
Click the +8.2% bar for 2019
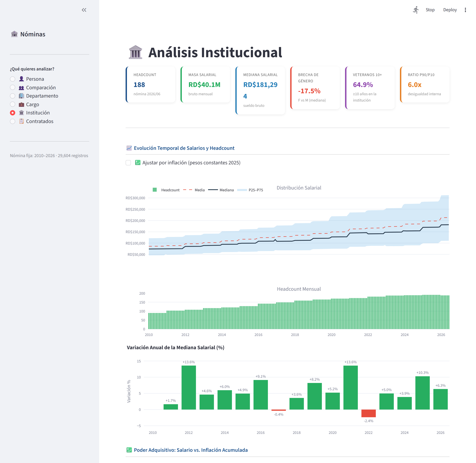(x=315, y=396)
